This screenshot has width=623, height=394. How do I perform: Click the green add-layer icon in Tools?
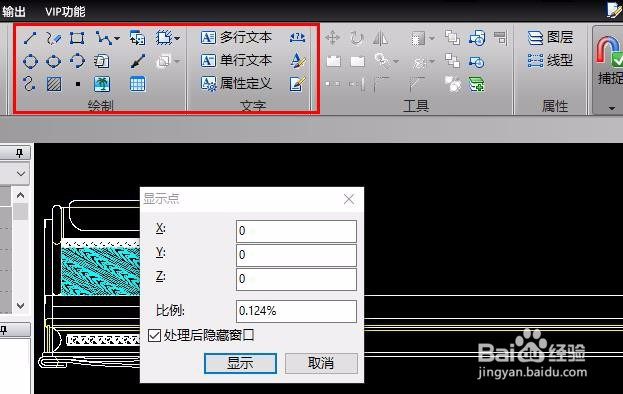476,84
